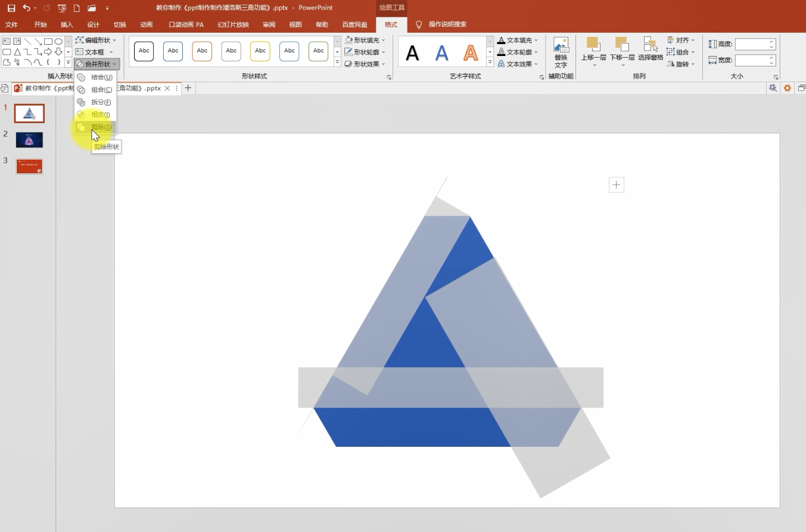Choose Intersect (相交) from merge menu
806x532 pixels.
pyautogui.click(x=95, y=114)
